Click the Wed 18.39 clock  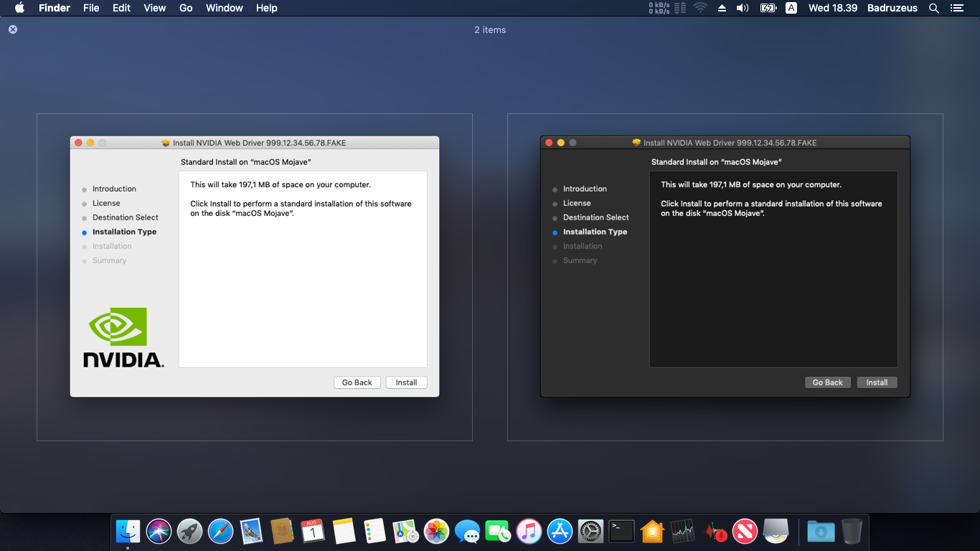click(833, 8)
